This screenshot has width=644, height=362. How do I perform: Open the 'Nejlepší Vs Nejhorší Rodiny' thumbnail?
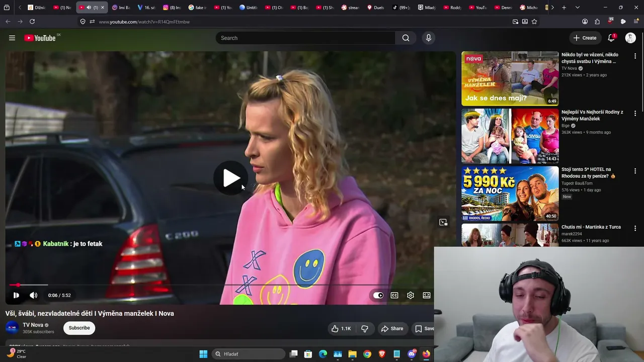[510, 136]
